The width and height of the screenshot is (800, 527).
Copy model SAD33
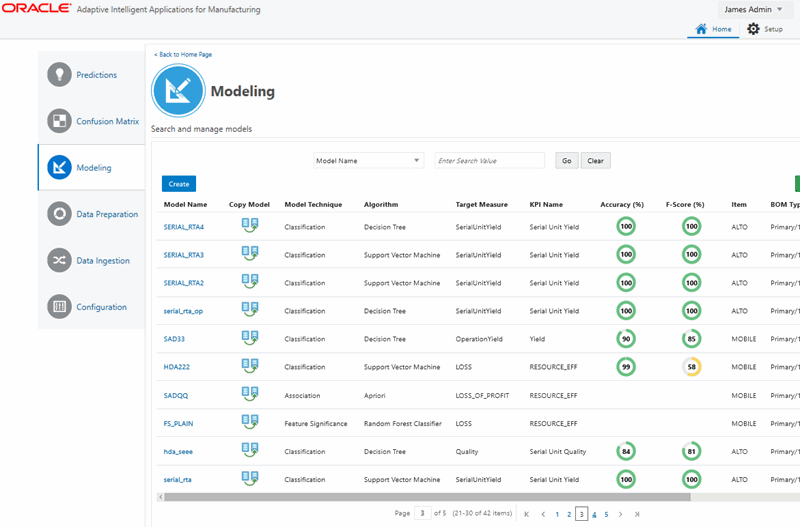click(x=249, y=338)
